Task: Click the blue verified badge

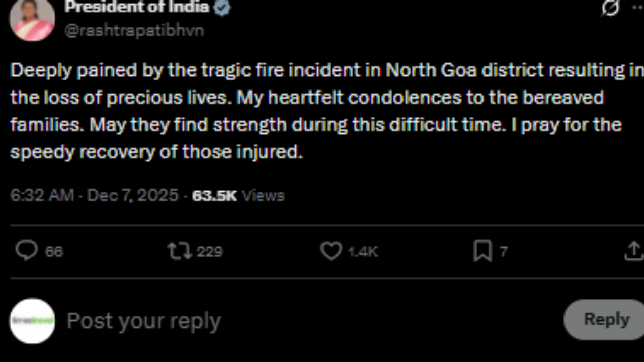Action: (x=222, y=7)
